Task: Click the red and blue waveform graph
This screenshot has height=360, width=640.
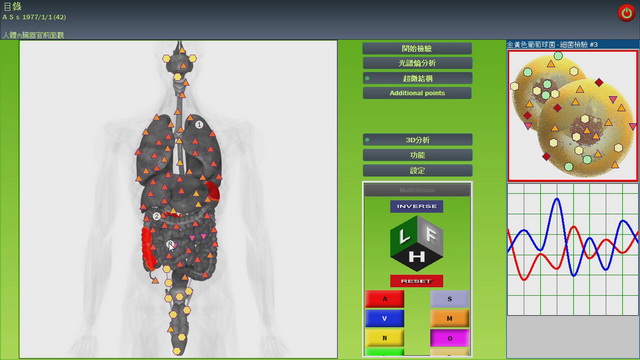Action: [x=573, y=249]
